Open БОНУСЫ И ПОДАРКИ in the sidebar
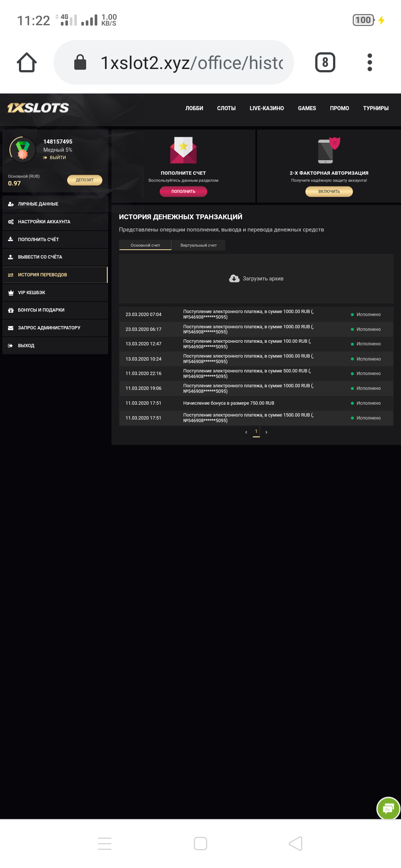This screenshot has width=401, height=868. (x=55, y=310)
